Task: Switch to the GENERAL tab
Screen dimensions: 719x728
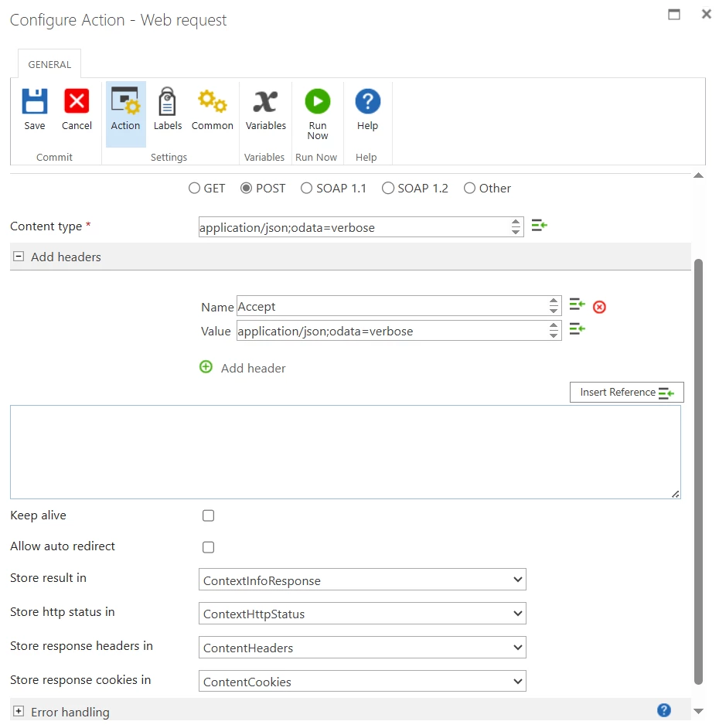Action: (x=49, y=64)
